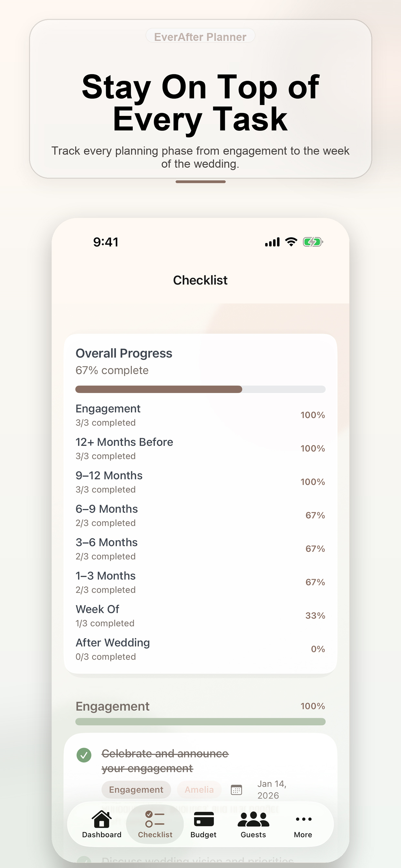
Task: Tap the Jan 14, 2026 due date
Action: pyautogui.click(x=272, y=790)
